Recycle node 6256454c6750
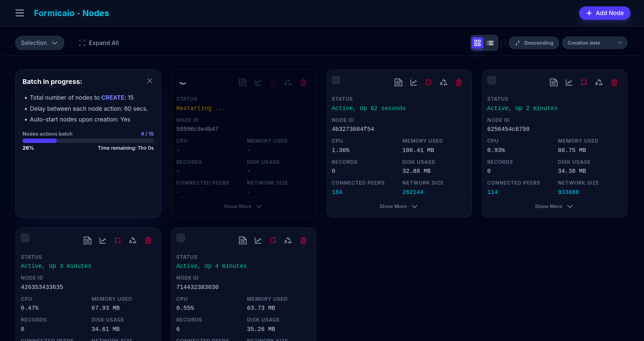The height and width of the screenshot is (341, 644). (599, 83)
